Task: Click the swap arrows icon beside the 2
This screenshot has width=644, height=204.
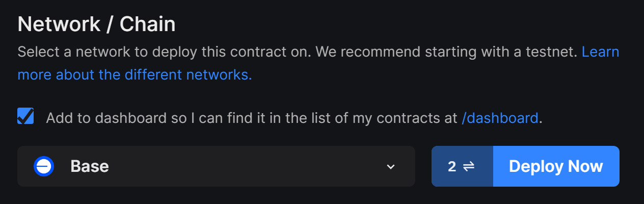Action: (469, 166)
